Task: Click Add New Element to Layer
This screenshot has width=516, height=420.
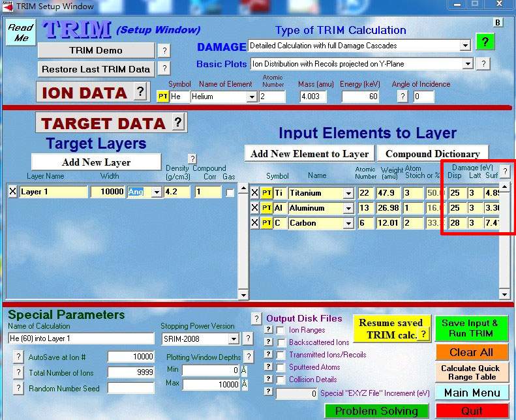Action: 309,154
